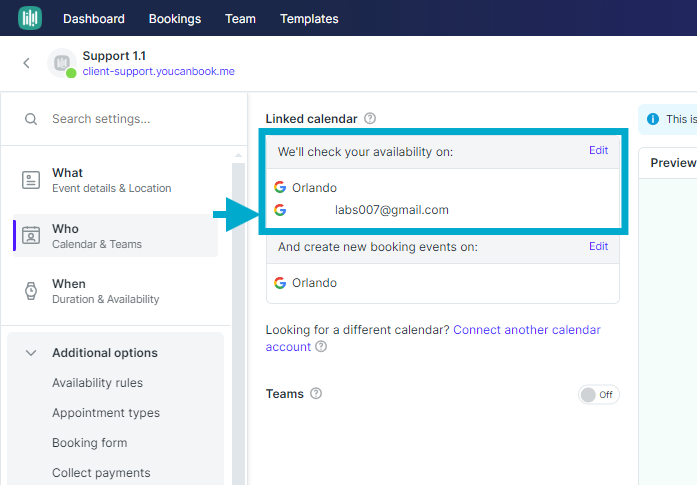Focus the Search settings input field

coord(133,119)
